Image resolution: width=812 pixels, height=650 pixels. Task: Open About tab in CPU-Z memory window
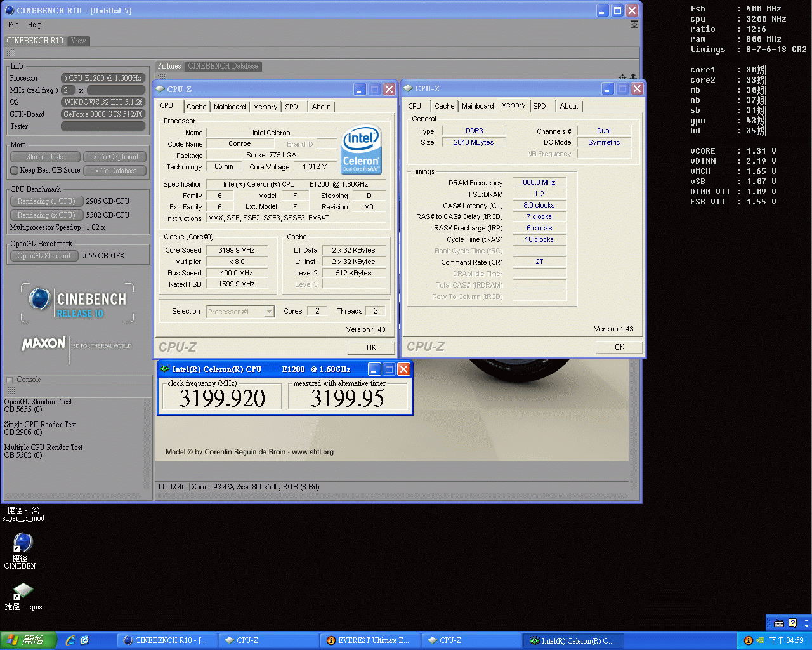[569, 106]
